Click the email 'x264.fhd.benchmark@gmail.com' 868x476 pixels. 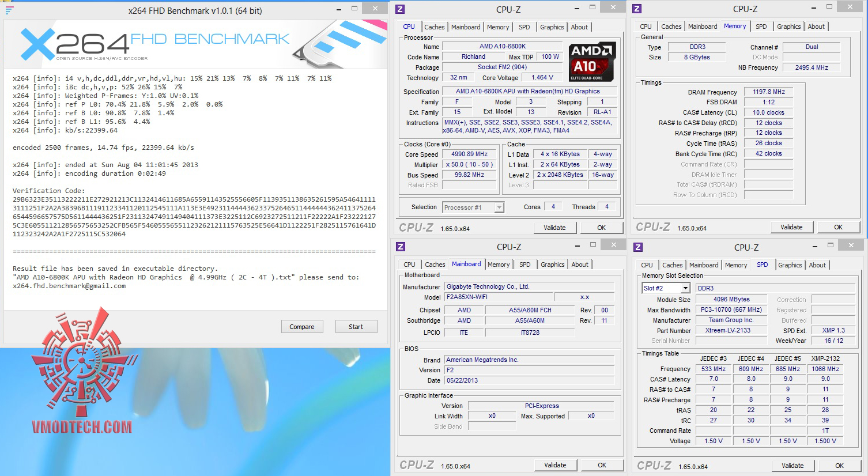point(69,286)
